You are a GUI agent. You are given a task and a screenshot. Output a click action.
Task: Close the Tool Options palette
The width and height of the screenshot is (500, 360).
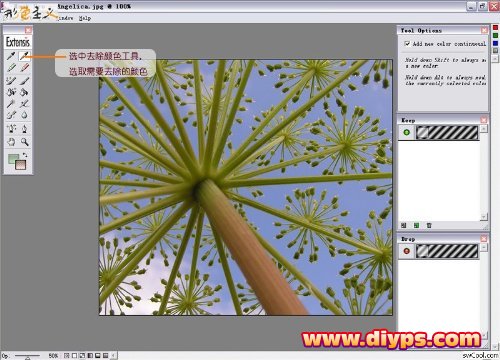click(x=484, y=30)
